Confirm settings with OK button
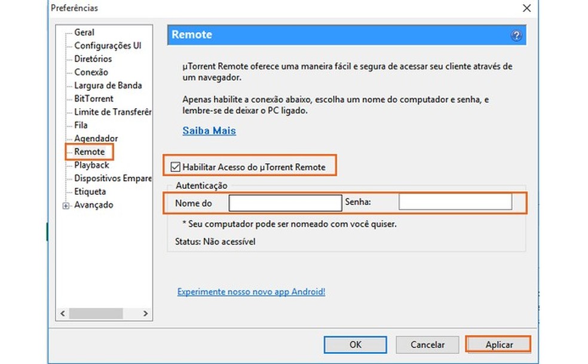Image resolution: width=588 pixels, height=364 pixels. click(x=355, y=345)
